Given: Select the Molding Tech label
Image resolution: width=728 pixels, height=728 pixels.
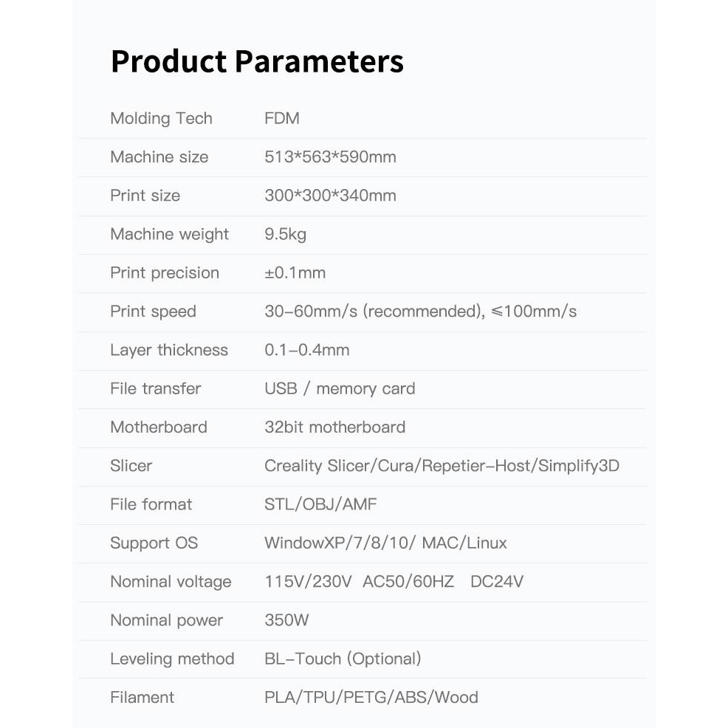Looking at the screenshot, I should point(161,118).
